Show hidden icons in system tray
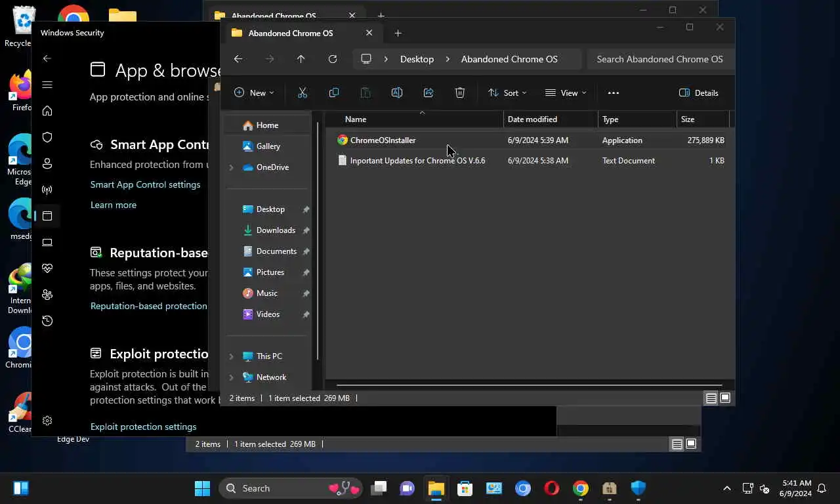 click(726, 488)
